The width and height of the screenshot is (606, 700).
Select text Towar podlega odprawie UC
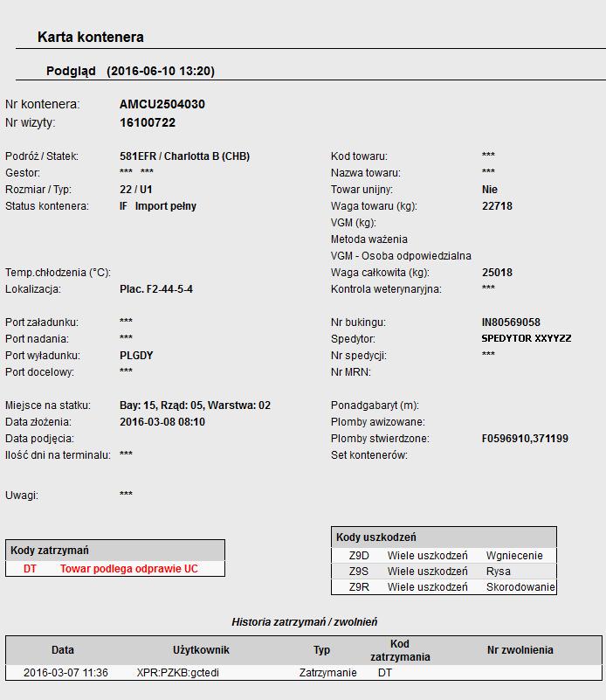point(129,569)
